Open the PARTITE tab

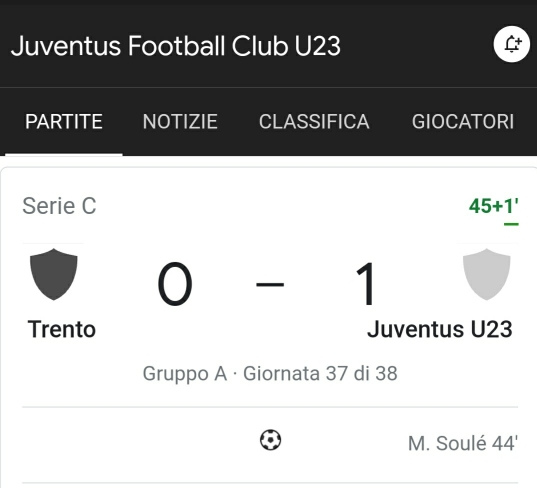(64, 122)
